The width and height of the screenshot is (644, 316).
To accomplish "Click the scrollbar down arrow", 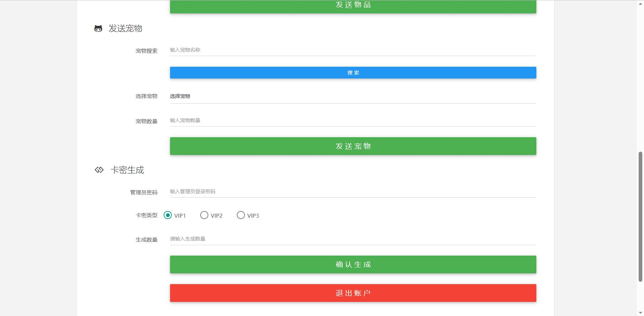I will coord(640,313).
